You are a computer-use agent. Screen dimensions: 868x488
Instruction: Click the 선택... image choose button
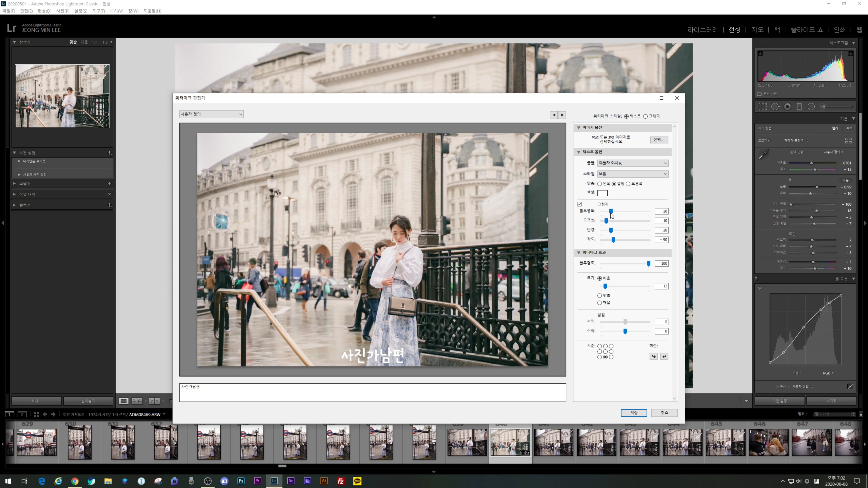[659, 140]
